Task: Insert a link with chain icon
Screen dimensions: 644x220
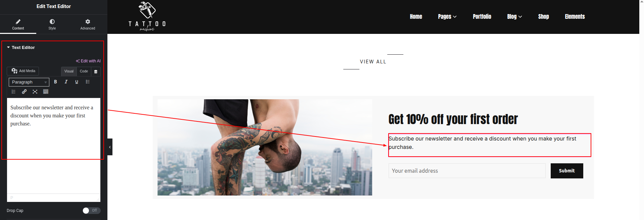Action: click(24, 92)
